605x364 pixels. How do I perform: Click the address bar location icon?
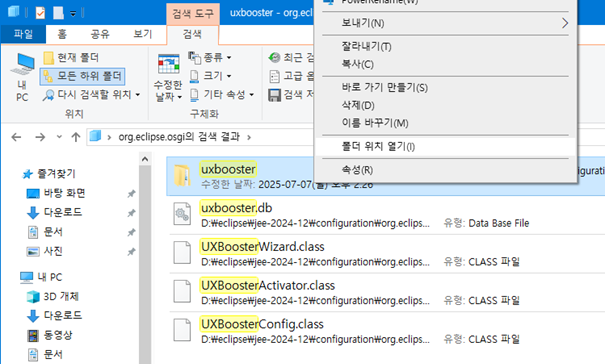click(95, 136)
